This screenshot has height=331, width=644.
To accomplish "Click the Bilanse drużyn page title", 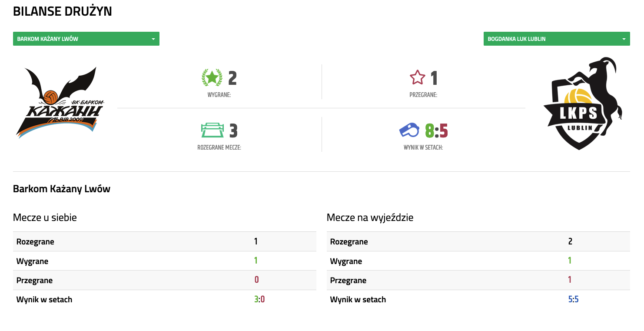I will pos(63,12).
